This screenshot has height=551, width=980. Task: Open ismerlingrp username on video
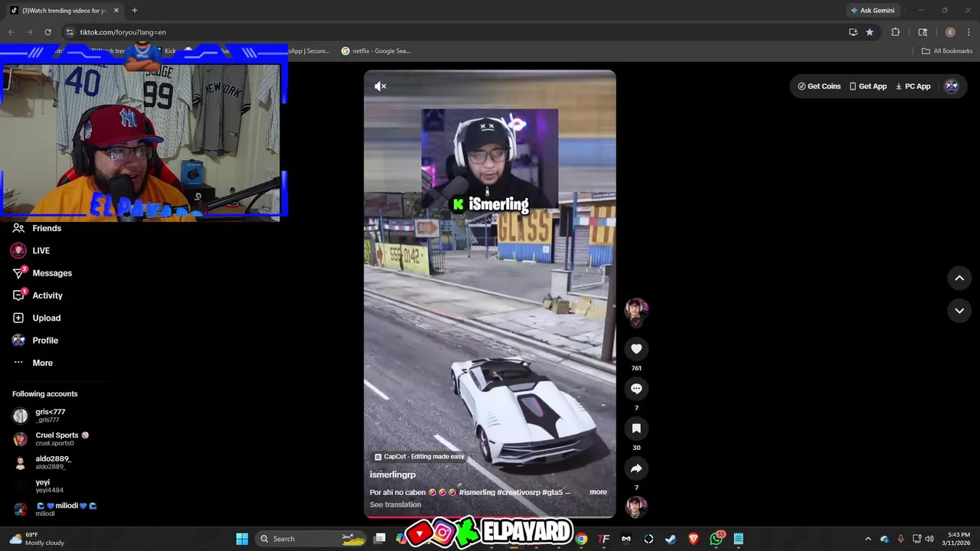pyautogui.click(x=393, y=474)
